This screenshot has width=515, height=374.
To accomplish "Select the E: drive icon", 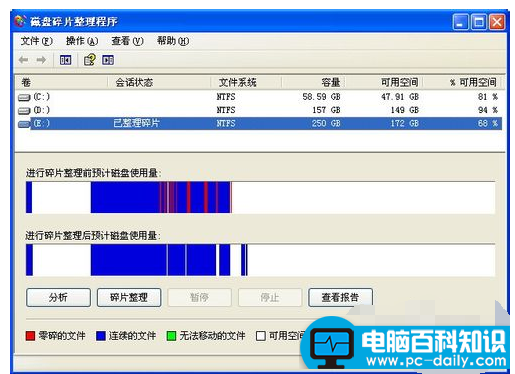I will 24,124.
